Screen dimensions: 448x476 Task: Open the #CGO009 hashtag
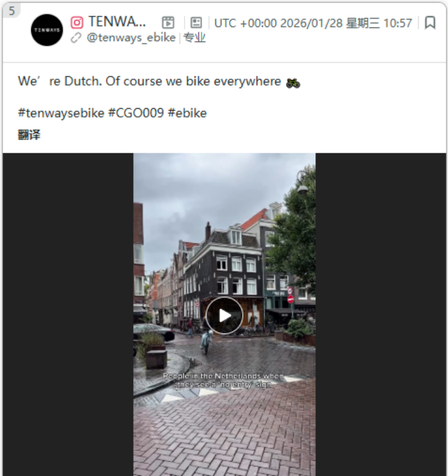click(136, 113)
